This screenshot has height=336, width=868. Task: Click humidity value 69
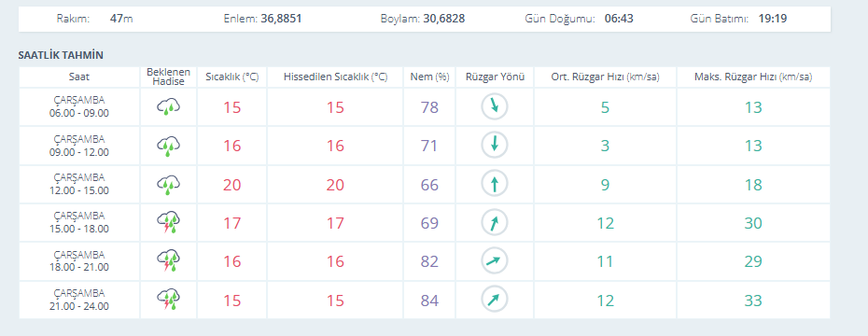click(x=429, y=223)
